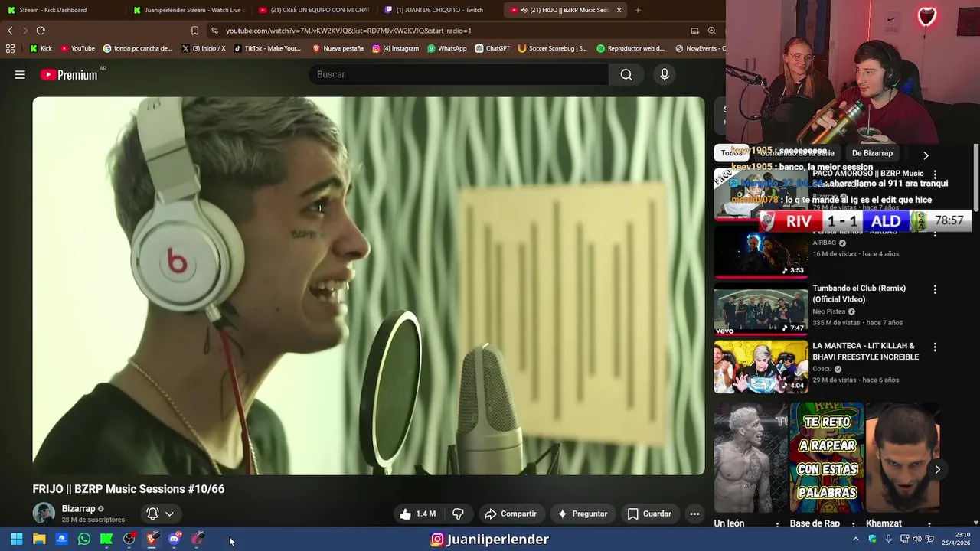Open Kick app from the taskbar
The height and width of the screenshot is (551, 980).
pyautogui.click(x=106, y=539)
